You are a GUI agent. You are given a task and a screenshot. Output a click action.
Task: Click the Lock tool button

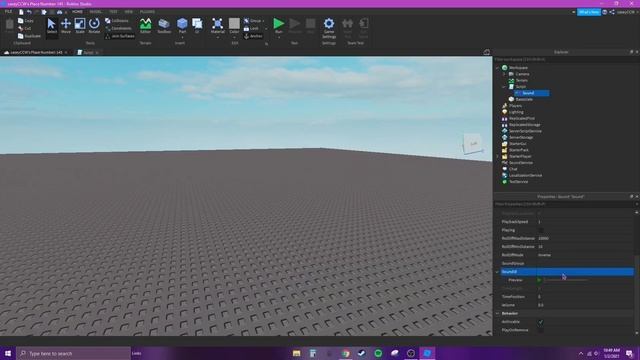tap(251, 29)
